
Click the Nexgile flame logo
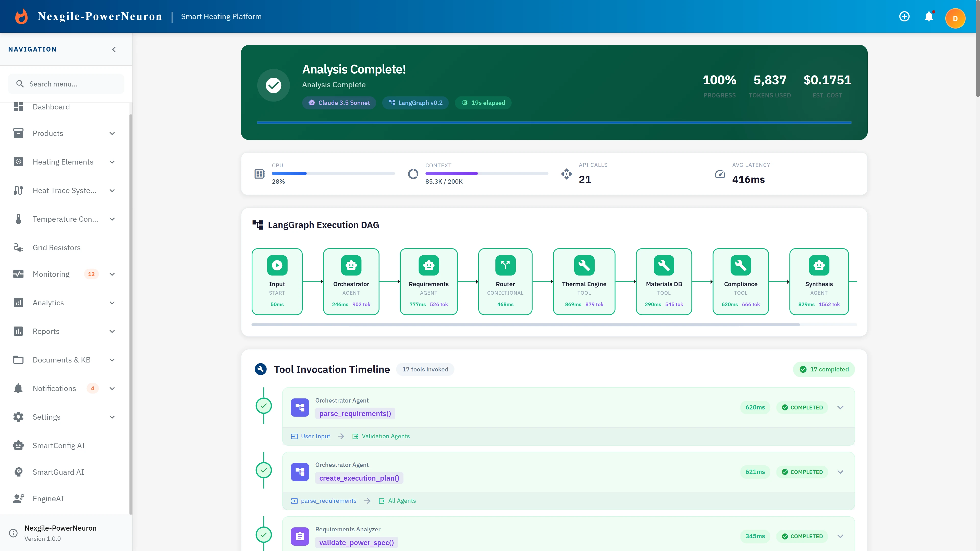point(21,16)
